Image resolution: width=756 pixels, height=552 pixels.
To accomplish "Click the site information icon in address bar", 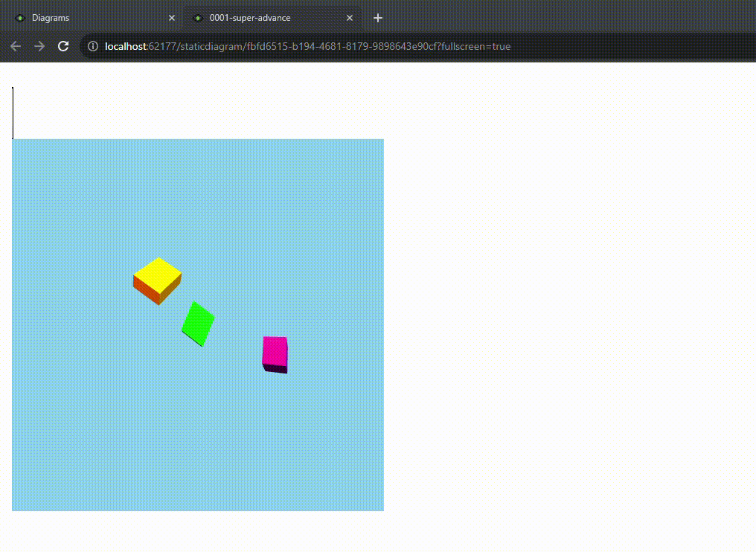I will coord(92,45).
